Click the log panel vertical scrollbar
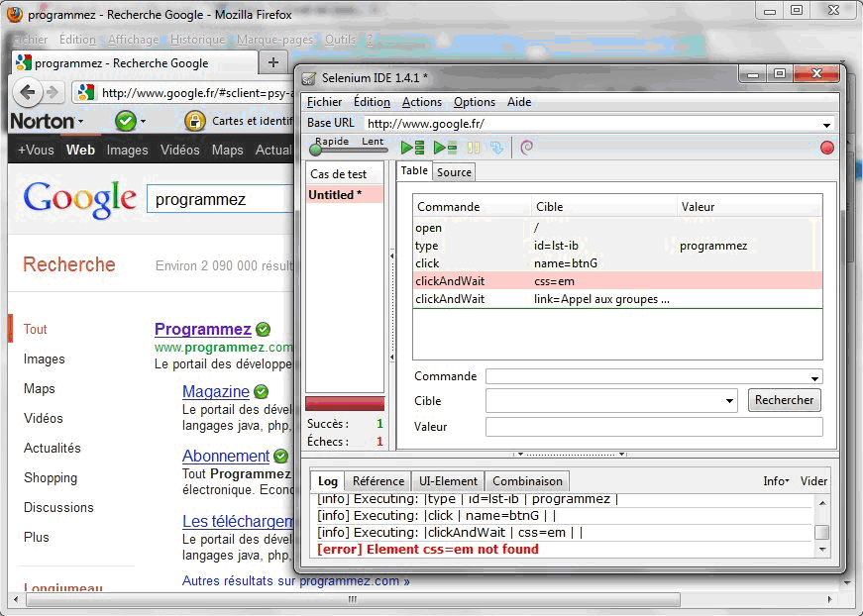Screen dimensions: 863x616 [x=821, y=526]
